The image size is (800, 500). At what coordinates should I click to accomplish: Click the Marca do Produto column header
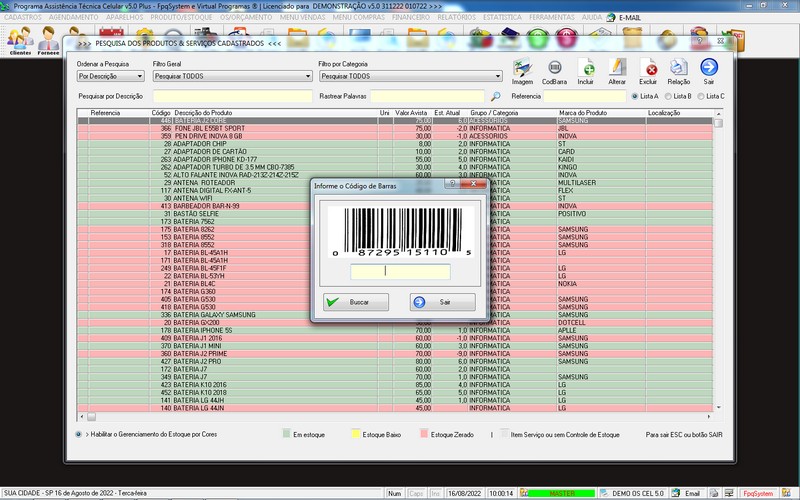[583, 113]
